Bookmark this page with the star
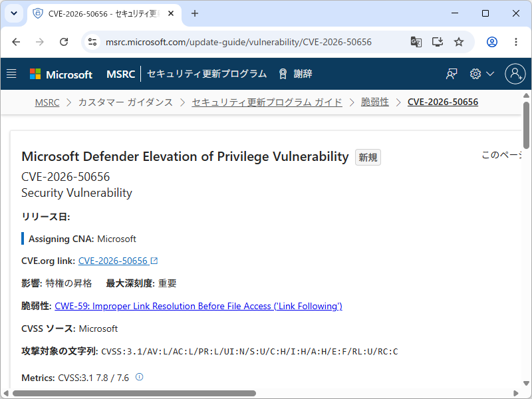The height and width of the screenshot is (399, 532). click(x=459, y=42)
